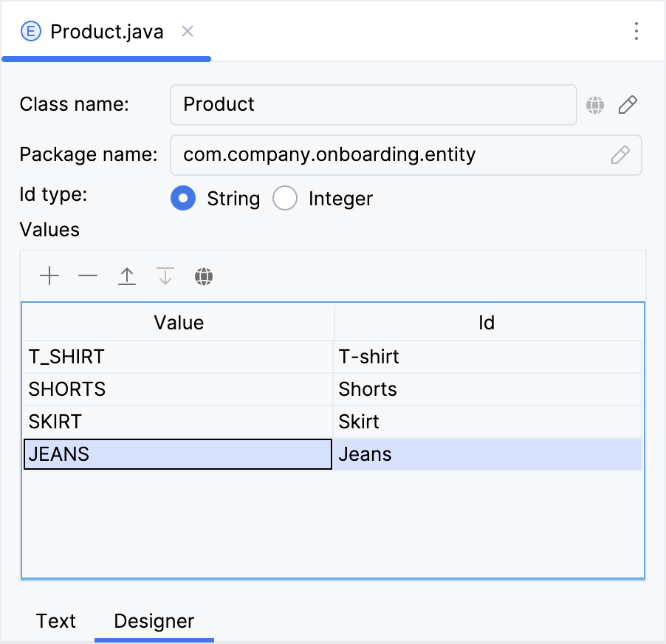
Task: Click the pencil icon next to Package name
Action: [x=620, y=155]
